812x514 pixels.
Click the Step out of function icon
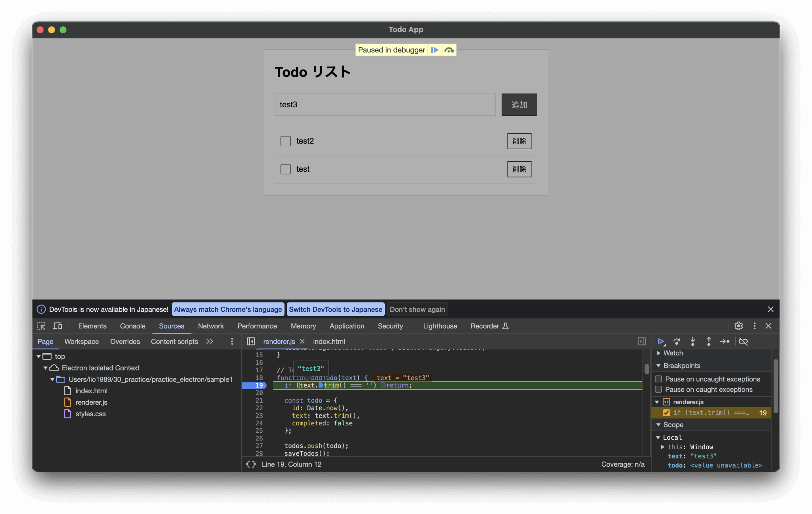pos(709,342)
